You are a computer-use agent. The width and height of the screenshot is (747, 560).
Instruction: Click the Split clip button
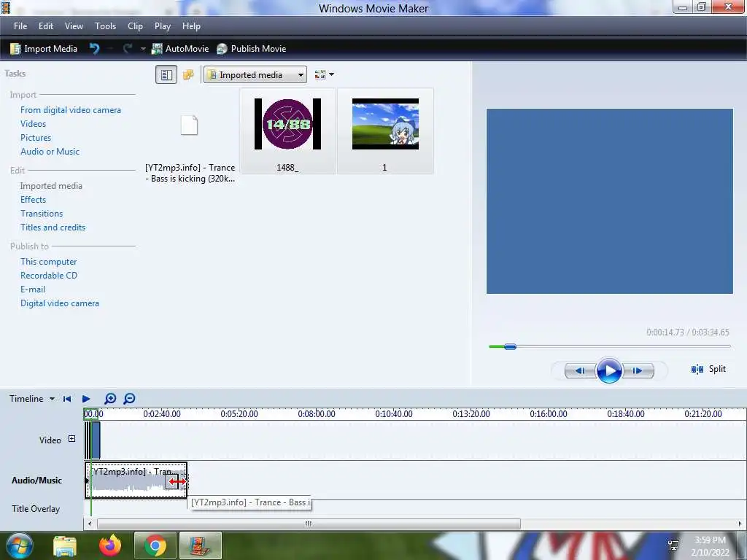click(x=708, y=369)
